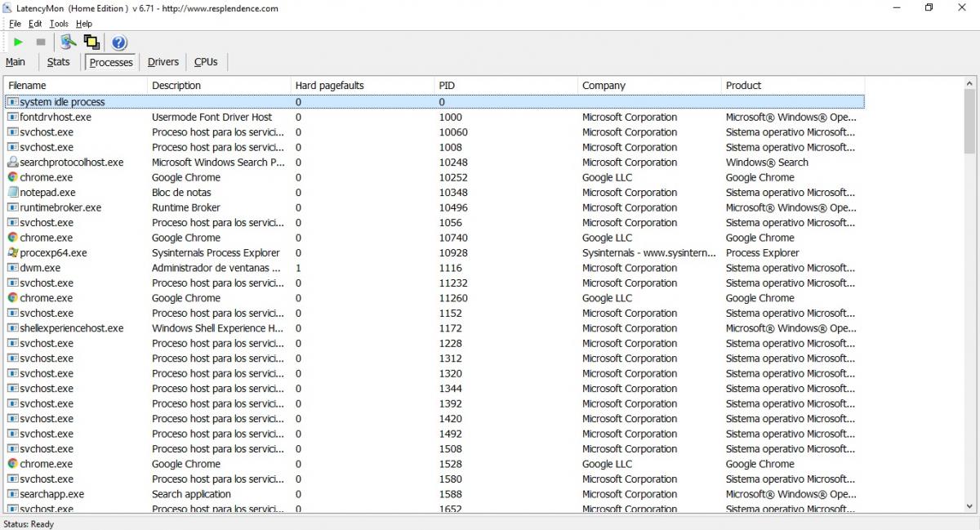
Task: Click the svchost.exe icon for PID 1056
Action: pyautogui.click(x=13, y=223)
